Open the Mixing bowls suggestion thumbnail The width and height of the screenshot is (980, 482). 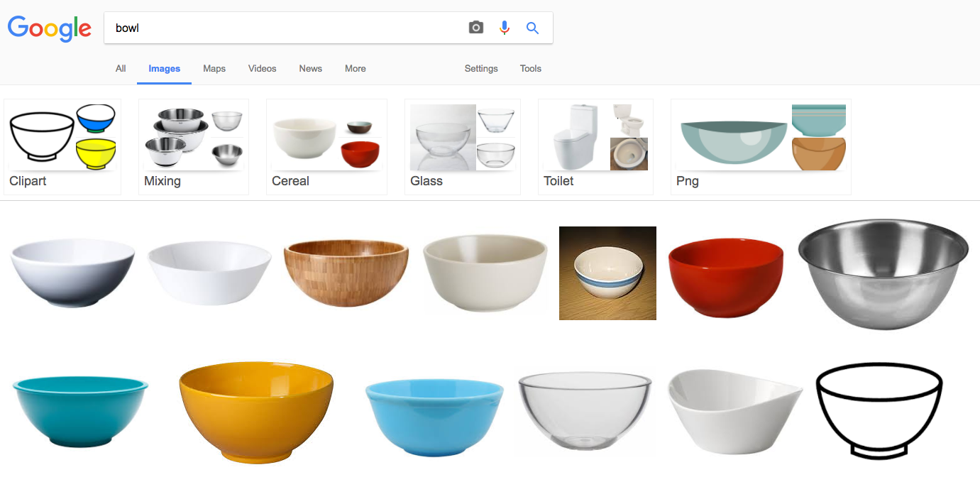coord(193,137)
